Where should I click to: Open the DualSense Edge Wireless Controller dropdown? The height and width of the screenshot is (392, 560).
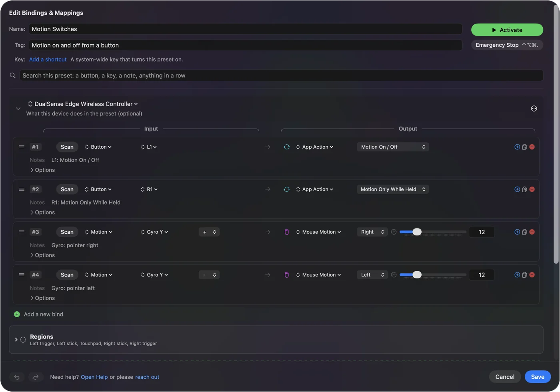pos(83,104)
